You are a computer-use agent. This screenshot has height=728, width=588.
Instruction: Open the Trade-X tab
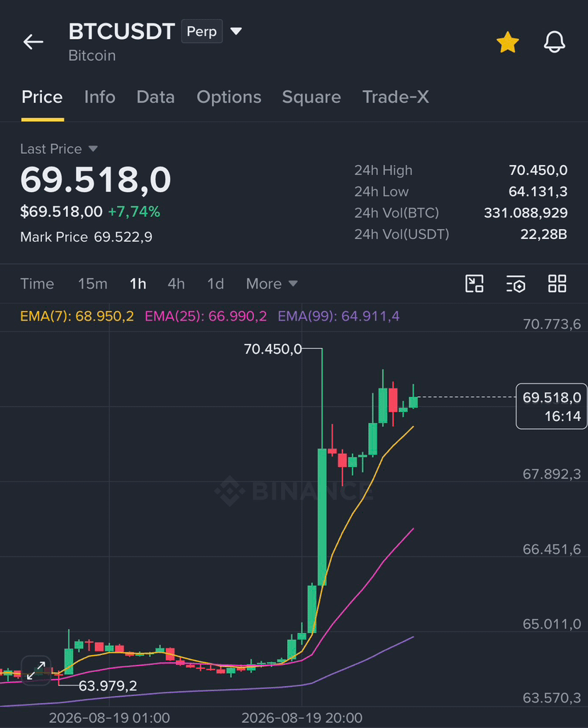coord(396,97)
